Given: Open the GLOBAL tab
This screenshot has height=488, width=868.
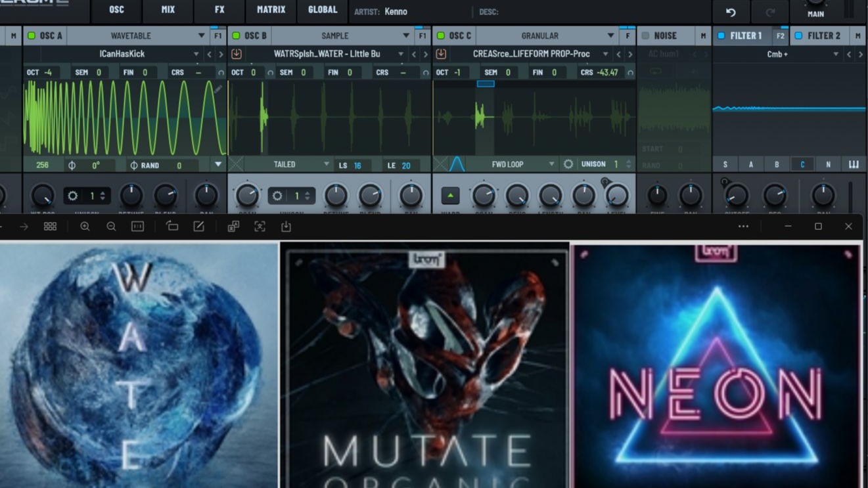Looking at the screenshot, I should point(323,10).
